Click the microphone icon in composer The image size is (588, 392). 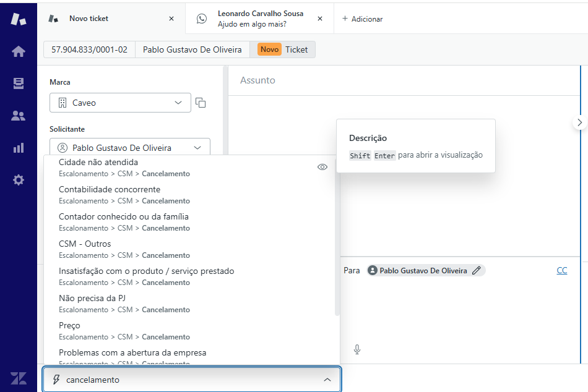pos(357,349)
